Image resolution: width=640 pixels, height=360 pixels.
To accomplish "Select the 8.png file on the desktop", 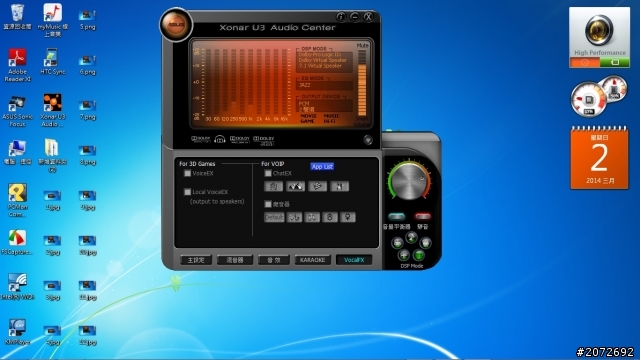I will (x=87, y=156).
